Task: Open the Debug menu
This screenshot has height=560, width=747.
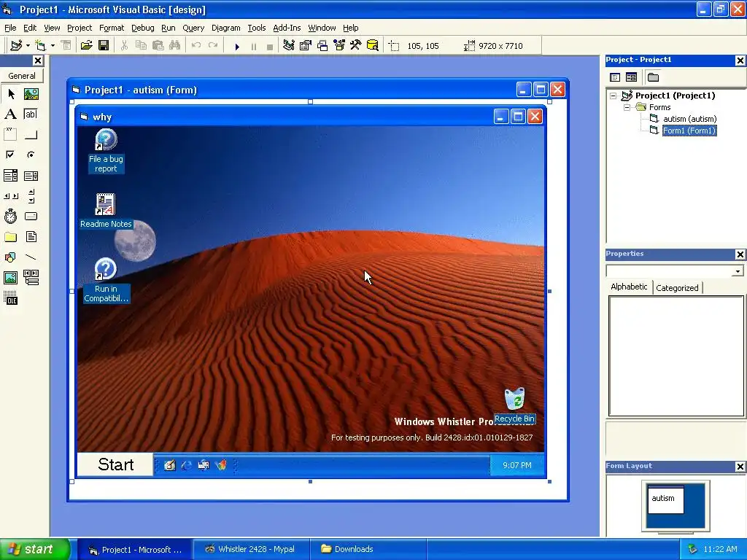Action: point(142,28)
